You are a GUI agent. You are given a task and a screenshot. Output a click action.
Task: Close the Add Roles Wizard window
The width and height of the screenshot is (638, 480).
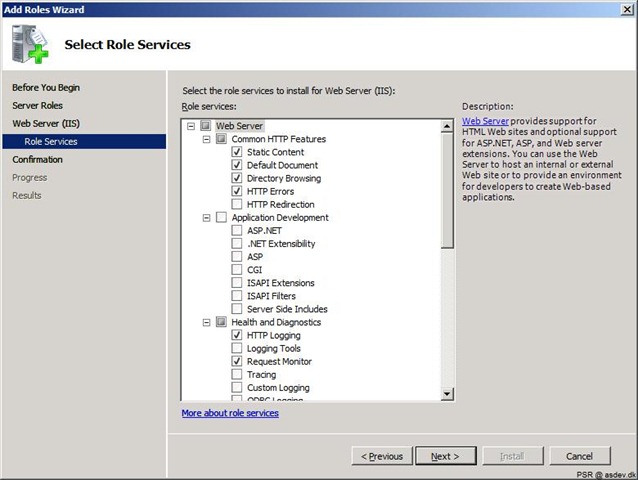pos(627,9)
